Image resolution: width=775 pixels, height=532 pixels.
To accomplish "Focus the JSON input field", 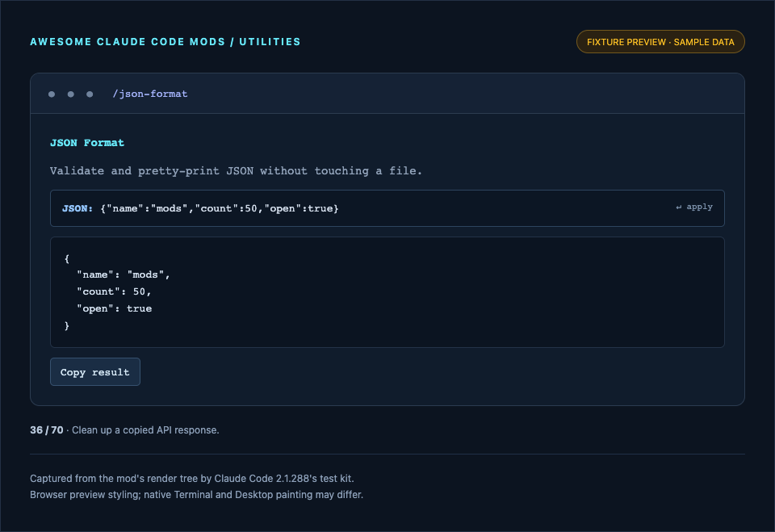I will click(387, 208).
